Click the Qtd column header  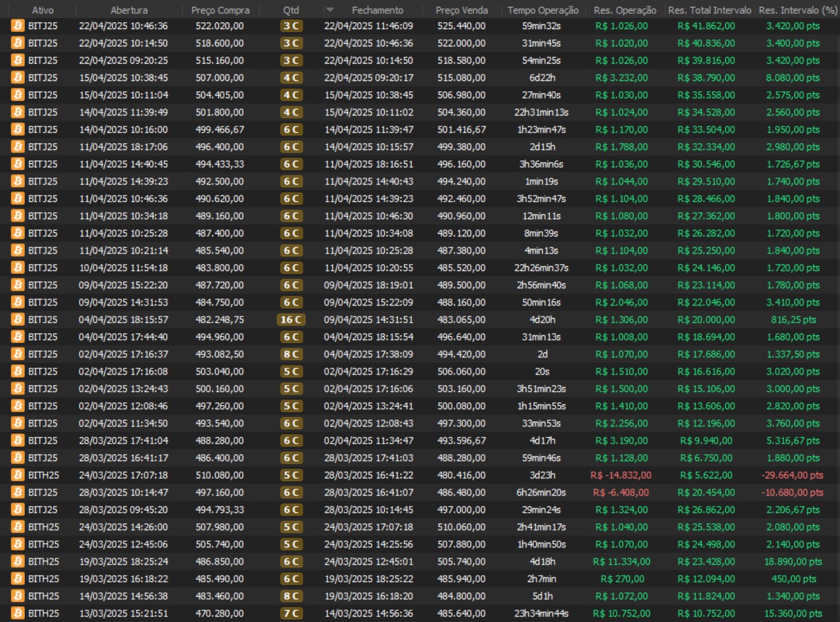(x=291, y=10)
